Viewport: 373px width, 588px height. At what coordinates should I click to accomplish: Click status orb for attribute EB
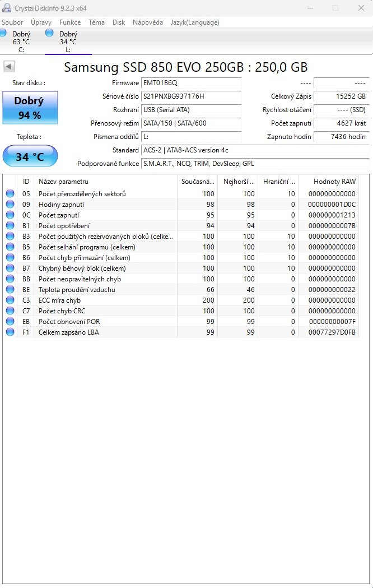coord(10,321)
